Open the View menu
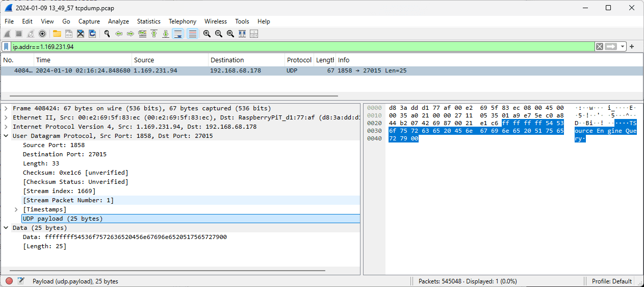The width and height of the screenshot is (644, 287). coord(47,21)
